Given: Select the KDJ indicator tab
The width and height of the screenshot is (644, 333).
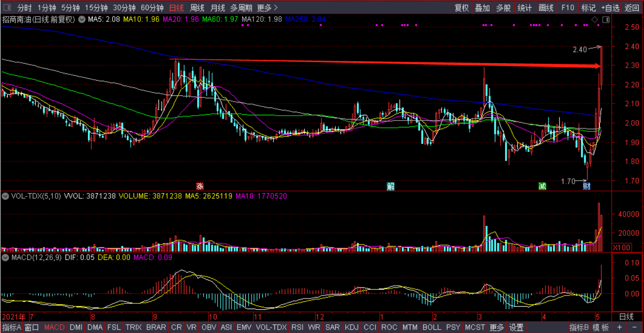Looking at the screenshot, I should (351, 327).
